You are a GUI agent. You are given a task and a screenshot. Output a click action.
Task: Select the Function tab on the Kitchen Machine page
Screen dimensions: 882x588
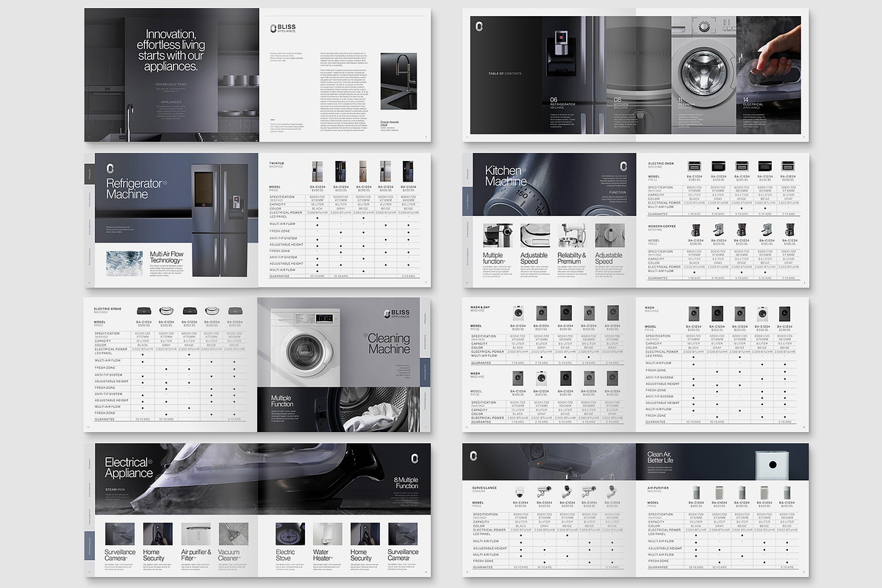coord(617,192)
